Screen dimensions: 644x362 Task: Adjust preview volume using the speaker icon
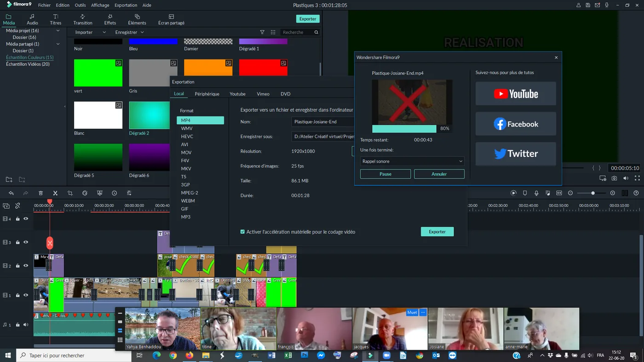tap(626, 178)
